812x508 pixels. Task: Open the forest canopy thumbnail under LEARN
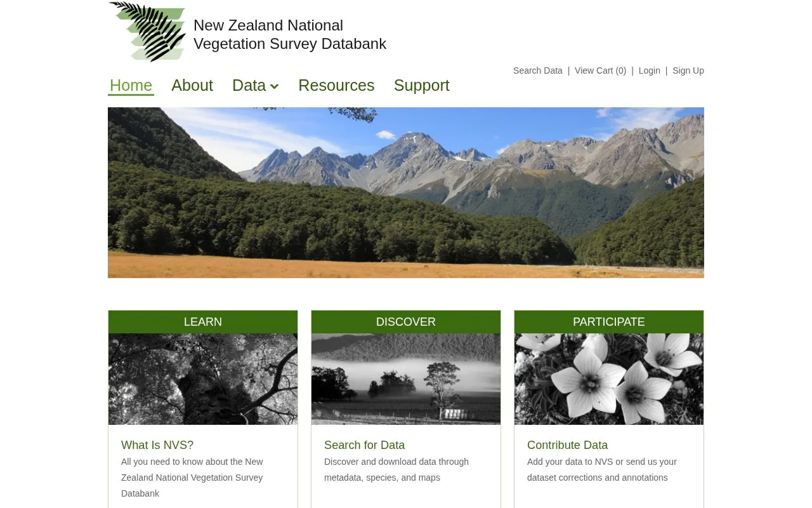point(203,379)
